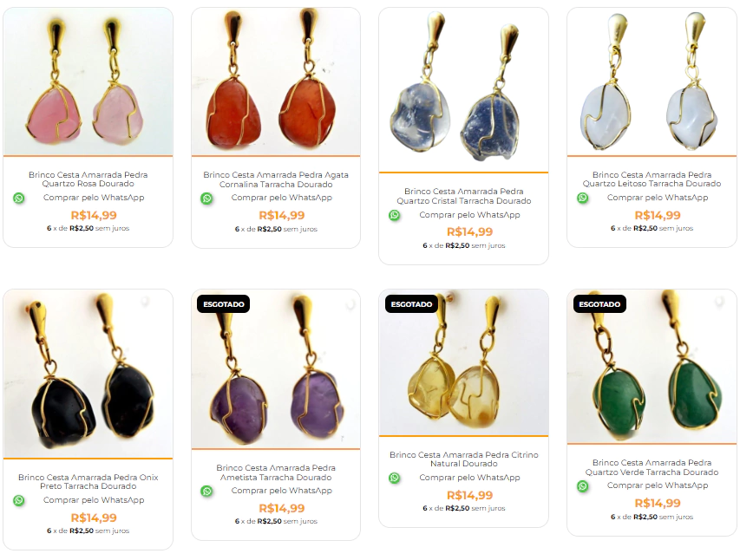Click WhatsApp icon under Onix Preto earrings

[19, 500]
